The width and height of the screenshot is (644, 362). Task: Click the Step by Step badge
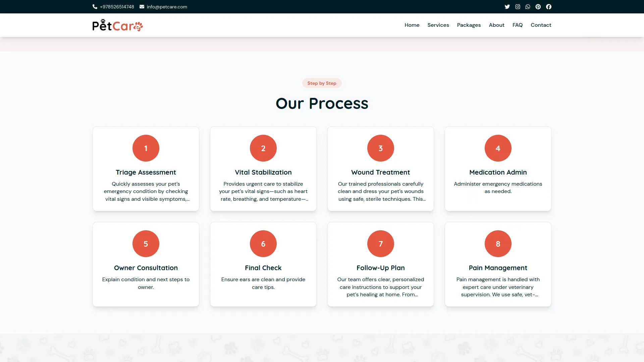coord(322,83)
